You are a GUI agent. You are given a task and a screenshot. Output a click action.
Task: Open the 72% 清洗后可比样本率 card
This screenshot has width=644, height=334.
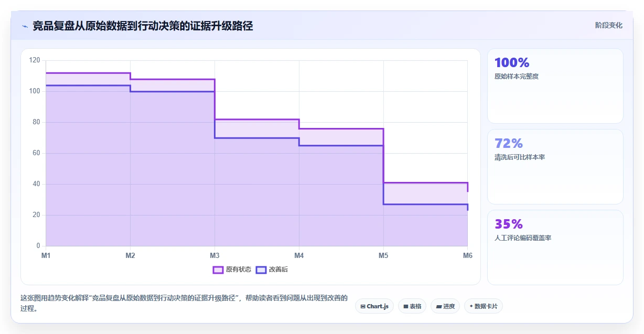click(555, 167)
